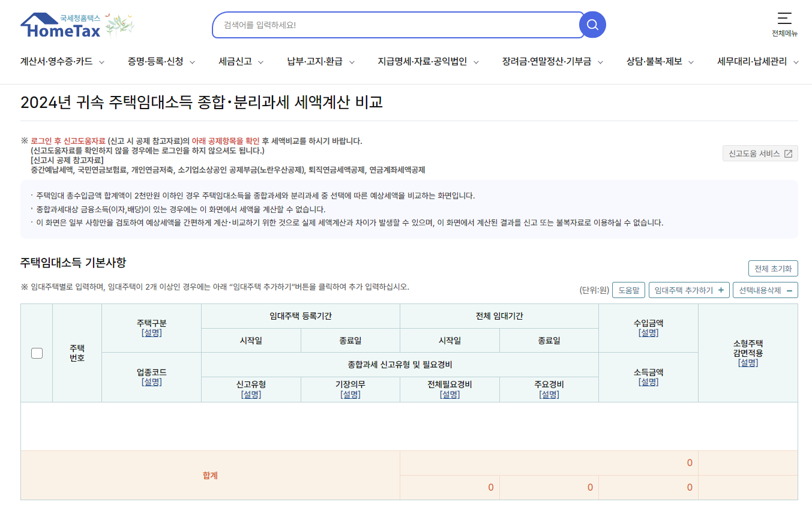The width and height of the screenshot is (812, 505).
Task: Expand the 상담·불복·제보 menu chevron
Action: 691,62
